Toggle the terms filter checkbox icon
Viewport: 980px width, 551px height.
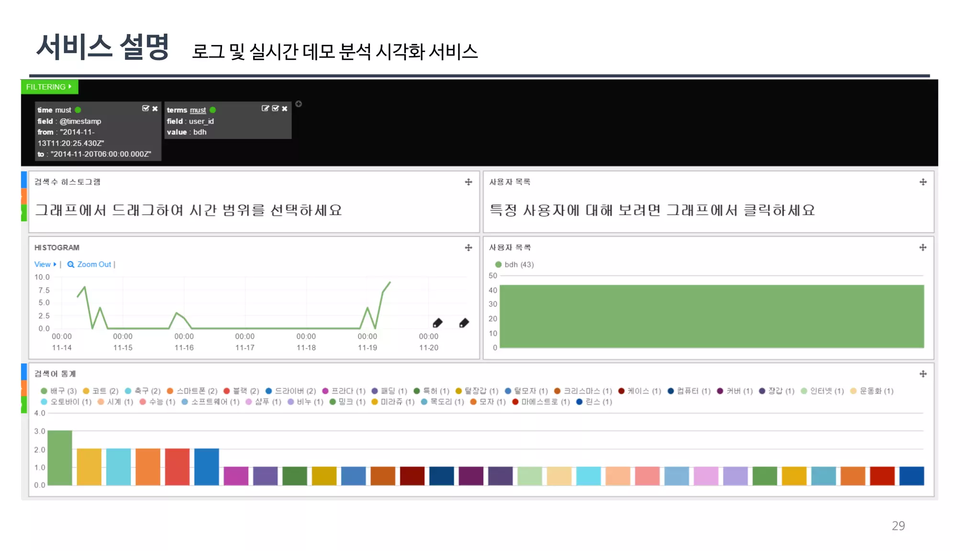tap(275, 109)
